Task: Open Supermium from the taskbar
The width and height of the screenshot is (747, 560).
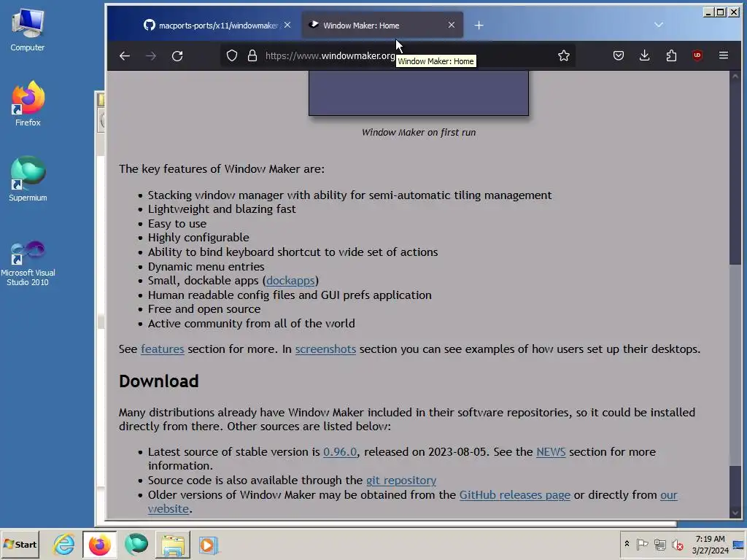Action: 136,544
